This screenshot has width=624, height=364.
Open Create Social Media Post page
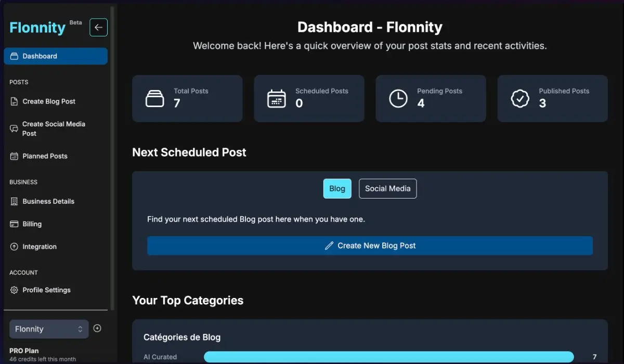(53, 128)
